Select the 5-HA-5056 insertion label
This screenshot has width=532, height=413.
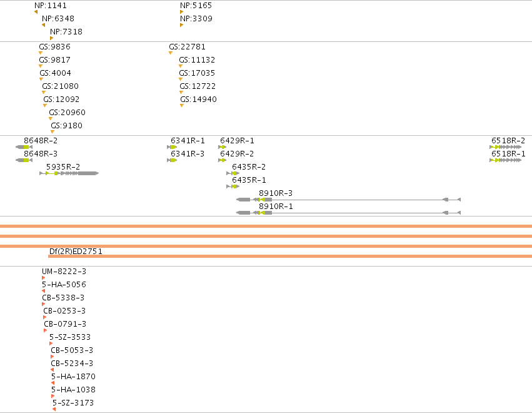tap(64, 285)
